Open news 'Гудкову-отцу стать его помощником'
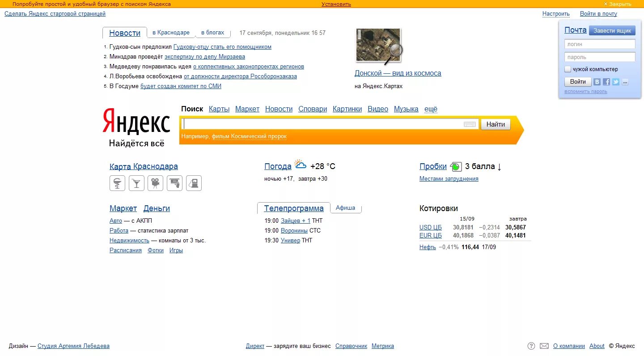 coord(222,47)
